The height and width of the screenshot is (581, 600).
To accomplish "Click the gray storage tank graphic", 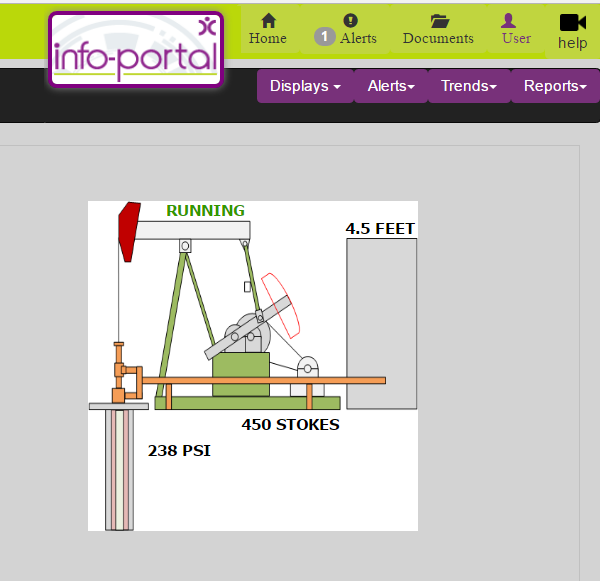I will click(382, 324).
